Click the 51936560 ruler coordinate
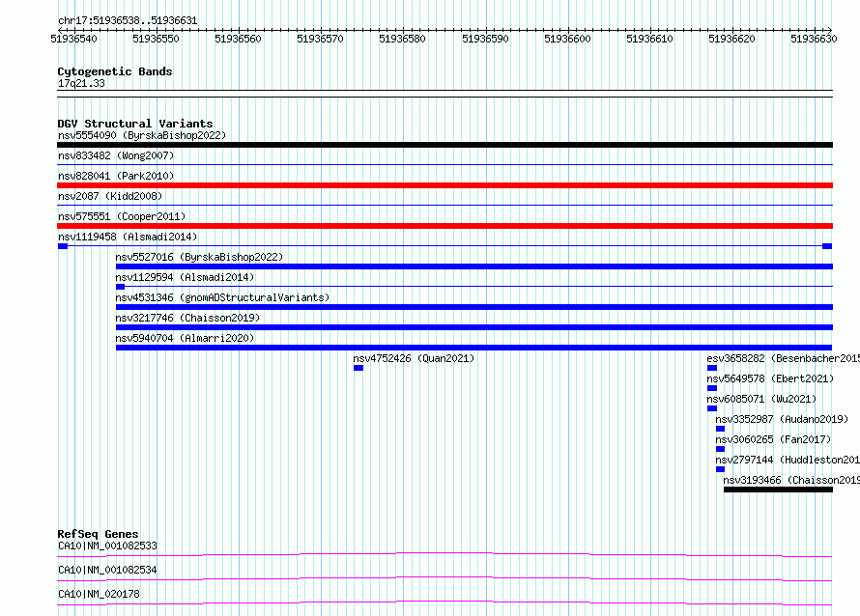The height and width of the screenshot is (616, 860). [x=238, y=39]
